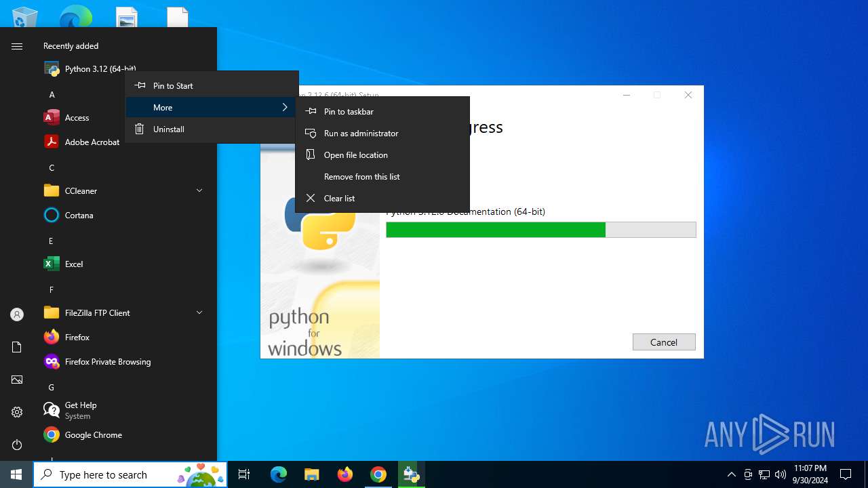Open Task View on the taskbar
The image size is (868, 488).
click(244, 474)
